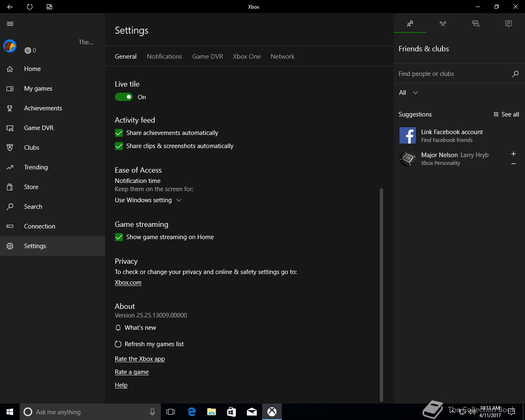Open the Use Windows setting dropdown
Viewport: 525px width, 420px height.
(x=148, y=200)
